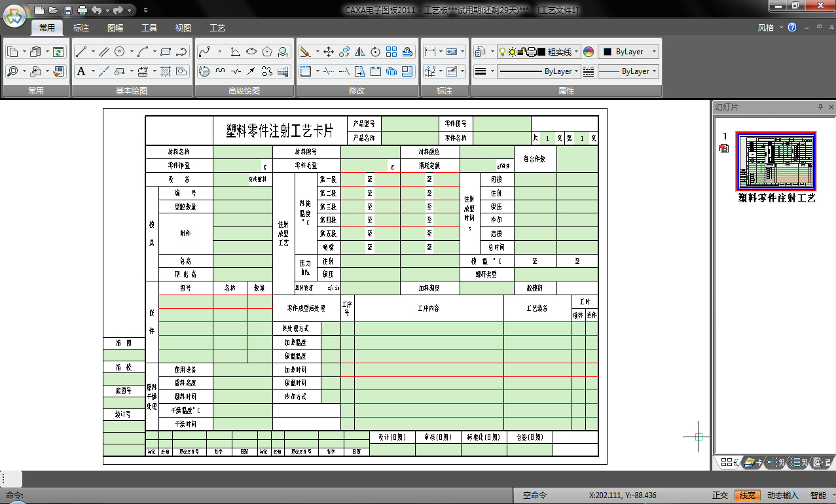Toggle 正交 orthogonal mode in status bar
The height and width of the screenshot is (504, 836).
(719, 495)
